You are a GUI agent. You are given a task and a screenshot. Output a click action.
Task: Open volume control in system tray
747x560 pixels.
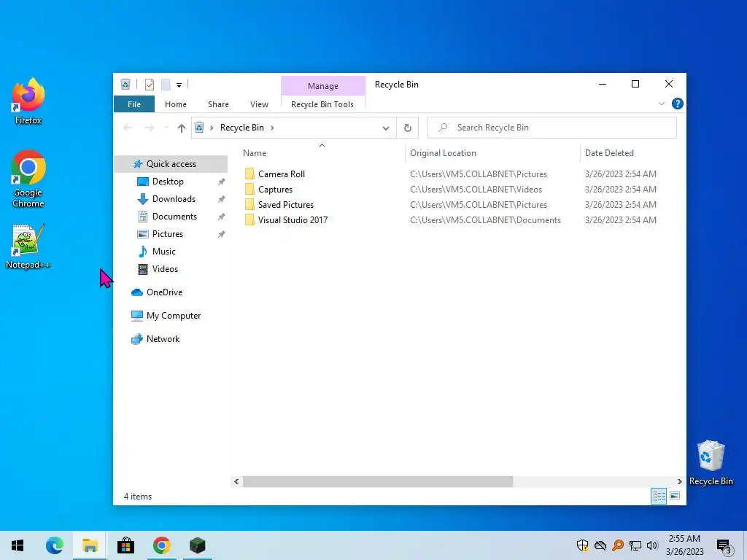652,545
